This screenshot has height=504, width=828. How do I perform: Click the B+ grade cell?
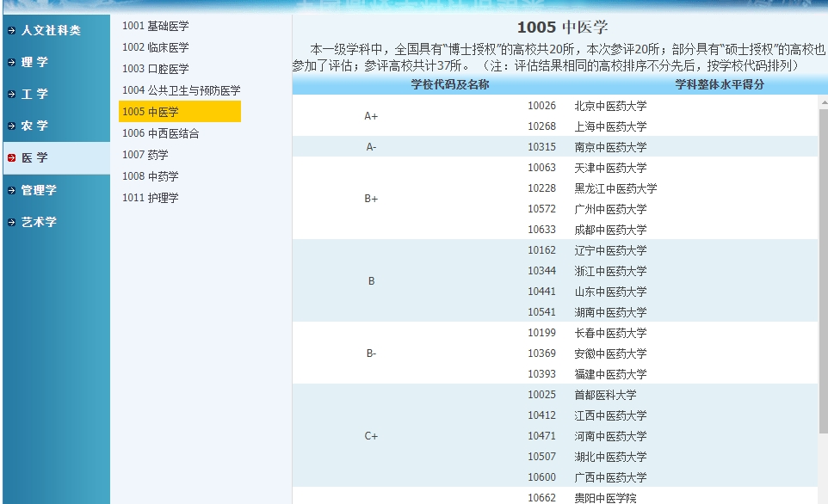[x=371, y=199]
